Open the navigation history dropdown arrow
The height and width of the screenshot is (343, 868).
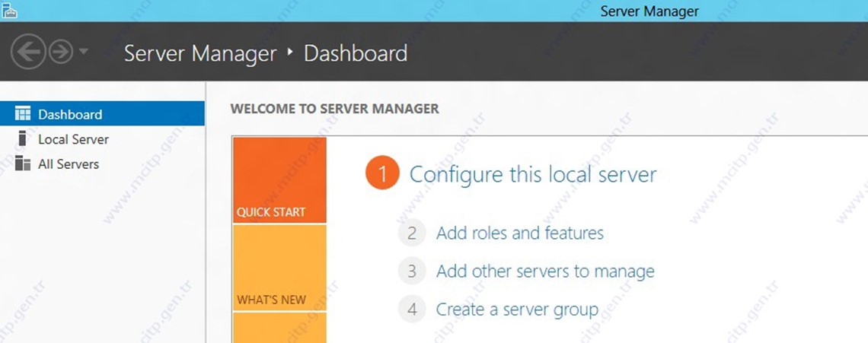coord(84,52)
